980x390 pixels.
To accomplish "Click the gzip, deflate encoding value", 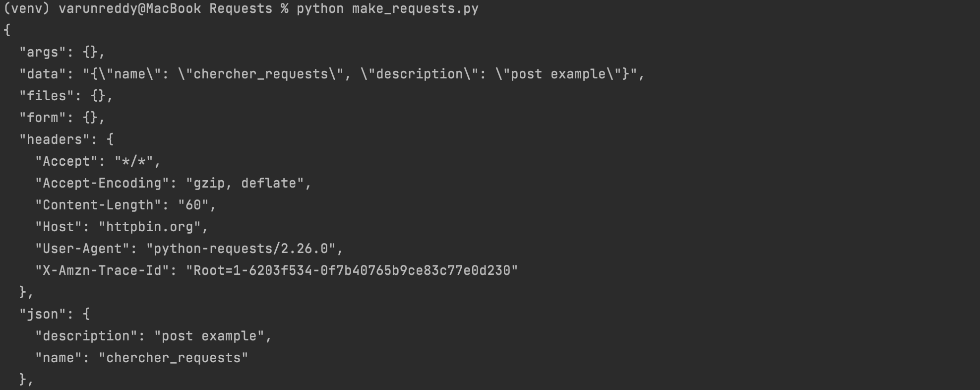I will (x=245, y=183).
